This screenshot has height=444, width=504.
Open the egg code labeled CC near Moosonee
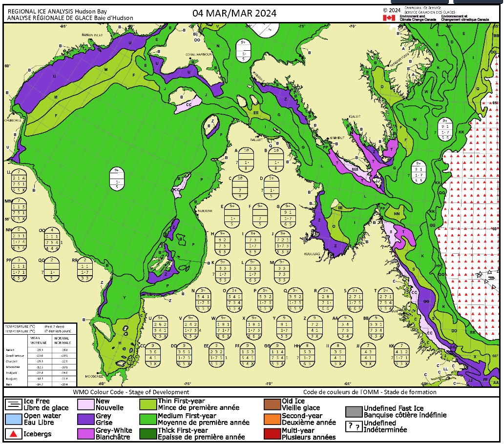[x=153, y=355]
